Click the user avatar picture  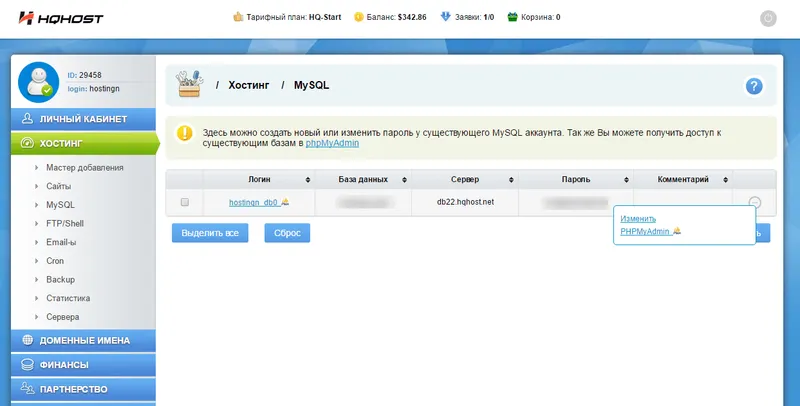(38, 82)
